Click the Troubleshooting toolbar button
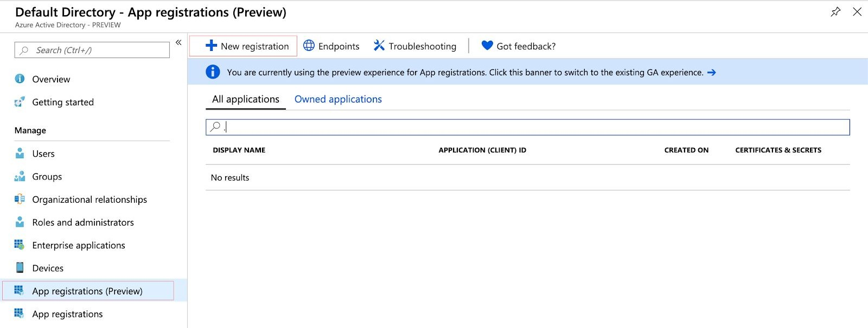This screenshot has height=328, width=868. pos(415,46)
